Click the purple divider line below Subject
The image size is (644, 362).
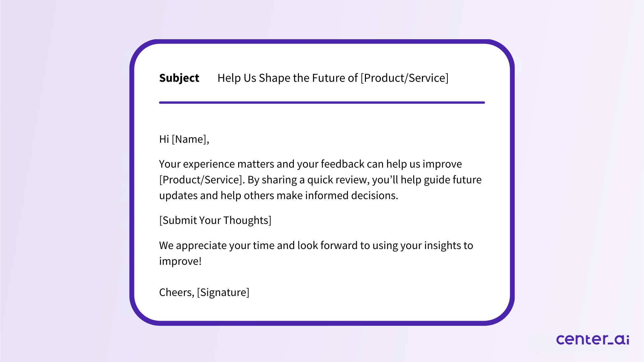(x=322, y=102)
